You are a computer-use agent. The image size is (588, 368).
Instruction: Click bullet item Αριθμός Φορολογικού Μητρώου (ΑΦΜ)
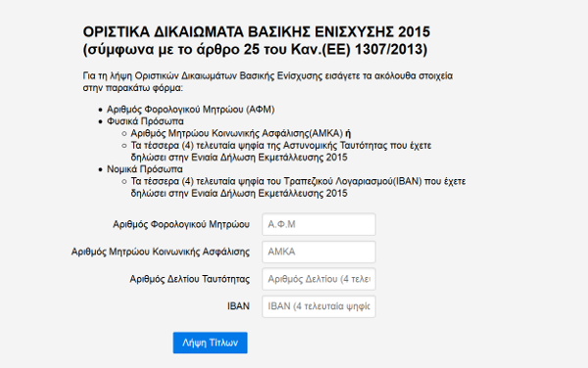[x=191, y=110]
